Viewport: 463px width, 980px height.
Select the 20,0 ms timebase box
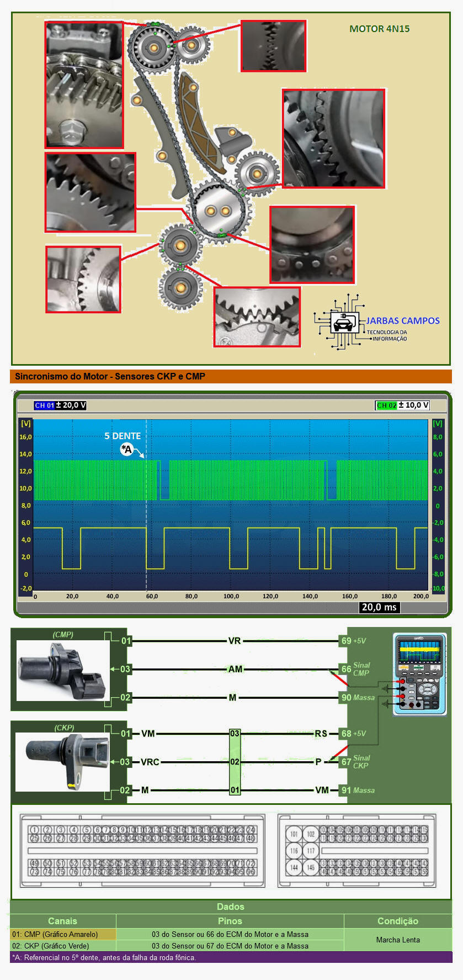379,607
